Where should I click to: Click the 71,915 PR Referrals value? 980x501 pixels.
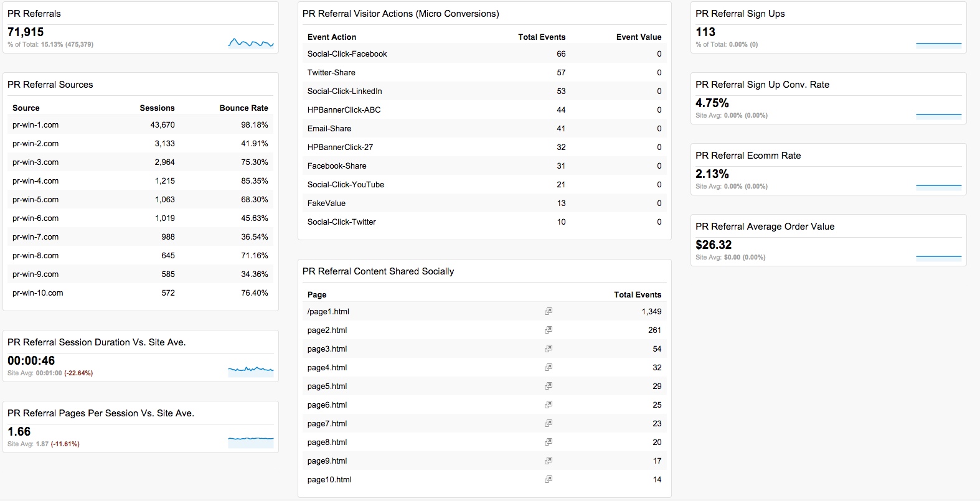(26, 32)
